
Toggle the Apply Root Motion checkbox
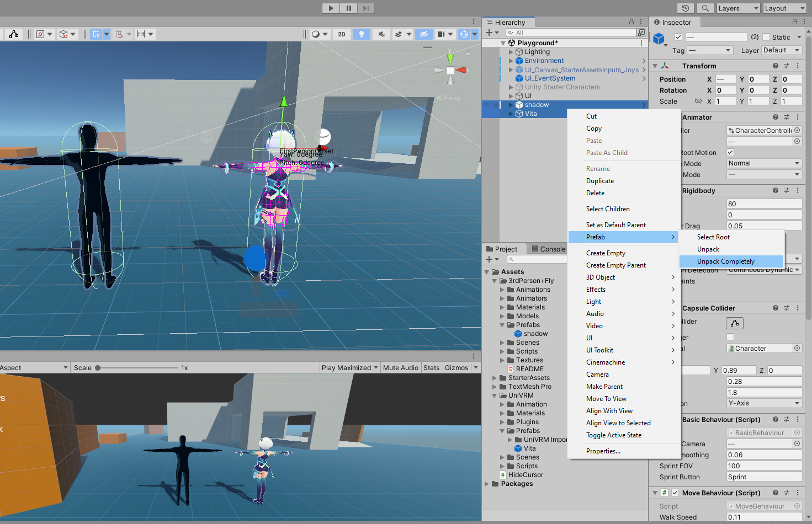coord(730,152)
